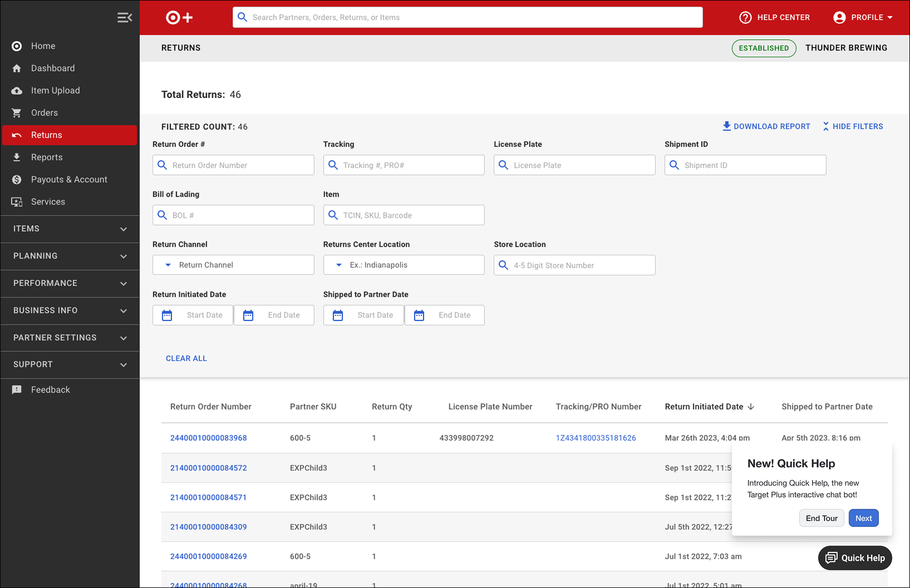Open the Quick Help chat button
The height and width of the screenshot is (588, 910).
[x=855, y=558]
